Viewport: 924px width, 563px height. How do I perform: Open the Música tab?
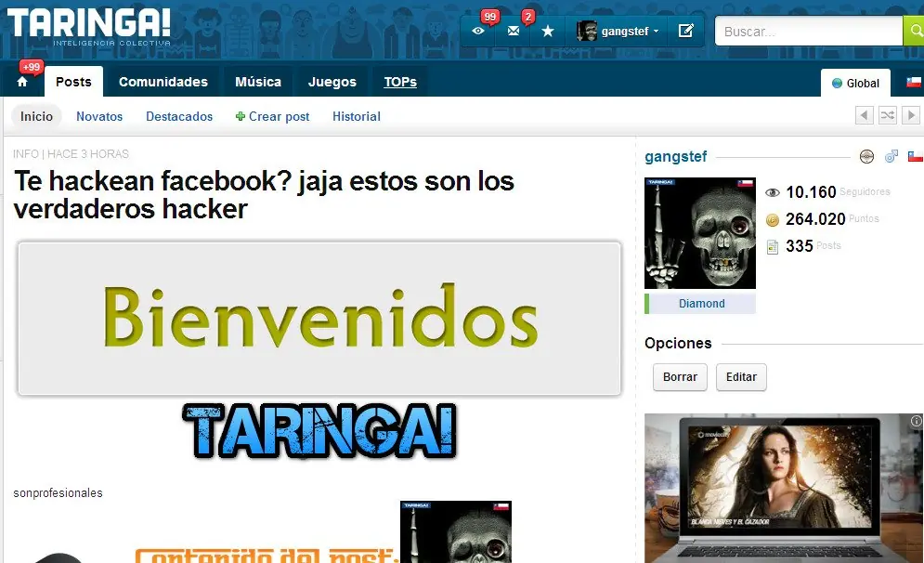(258, 82)
